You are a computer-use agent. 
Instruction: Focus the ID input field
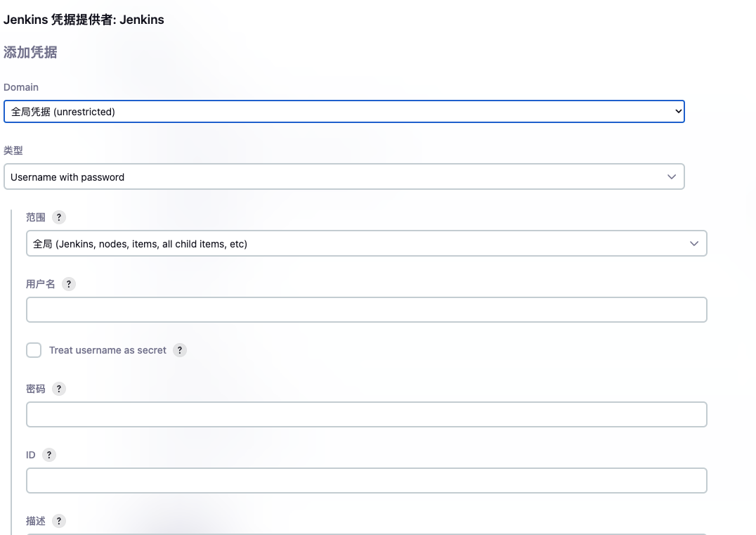point(367,480)
